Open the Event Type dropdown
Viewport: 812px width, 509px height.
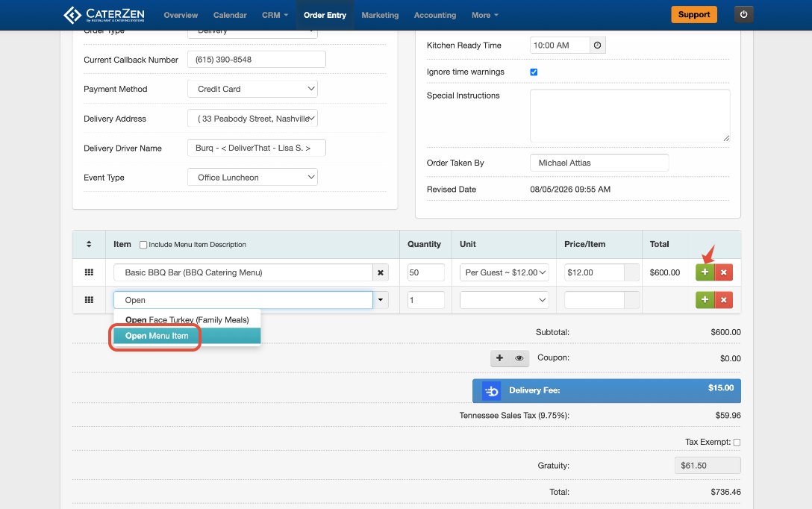252,177
